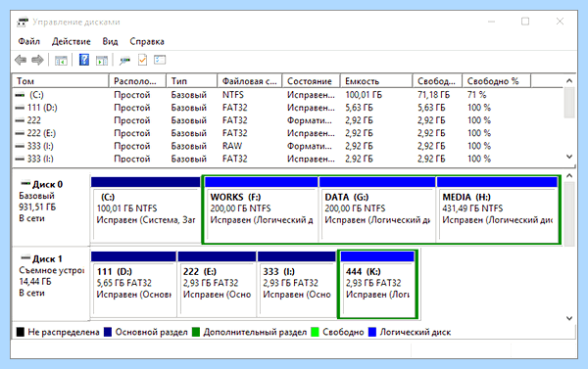Image resolution: width=588 pixels, height=369 pixels.
Task: Click the 100,01 ГБ capacity cell
Action: pyautogui.click(x=364, y=95)
